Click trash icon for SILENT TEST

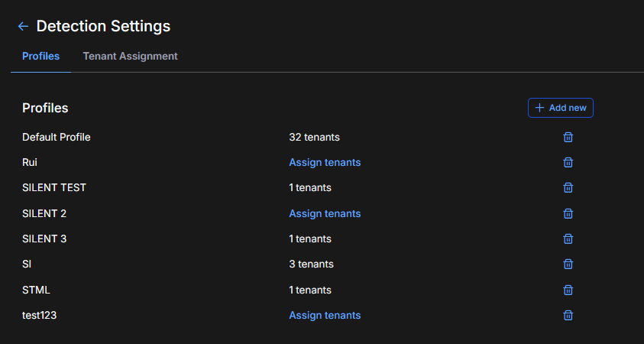point(568,187)
